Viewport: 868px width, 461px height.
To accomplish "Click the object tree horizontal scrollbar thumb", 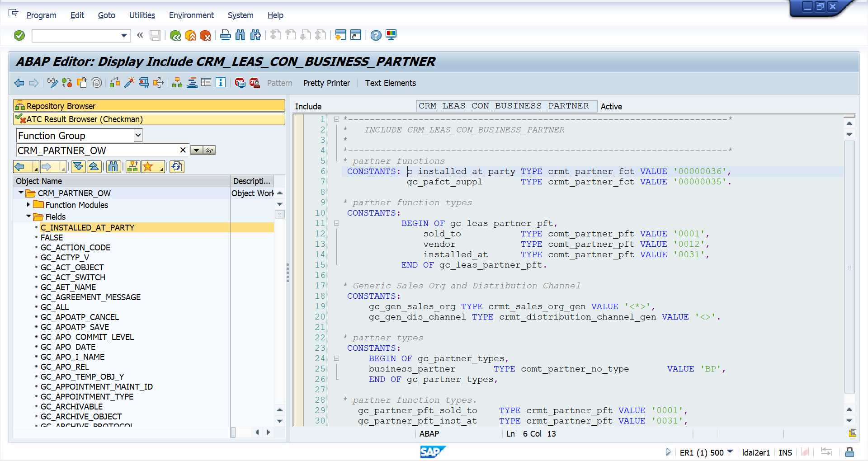I will pos(233,433).
